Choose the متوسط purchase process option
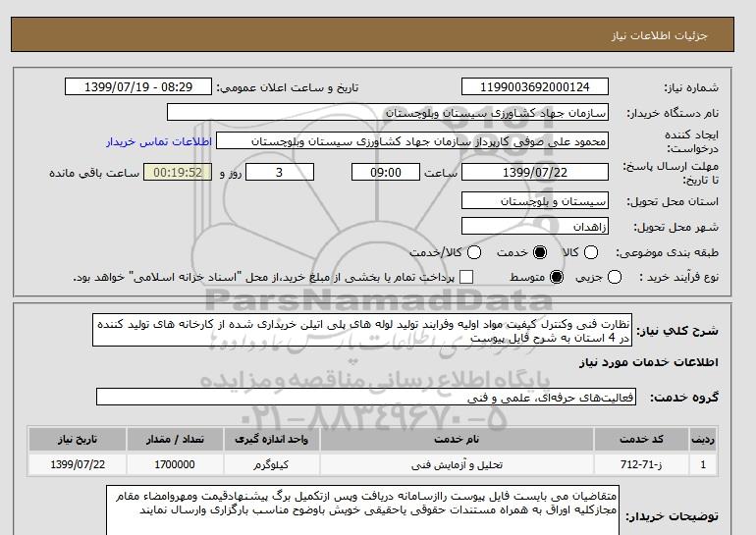Viewport: 756px width, 535px height. pos(557,277)
